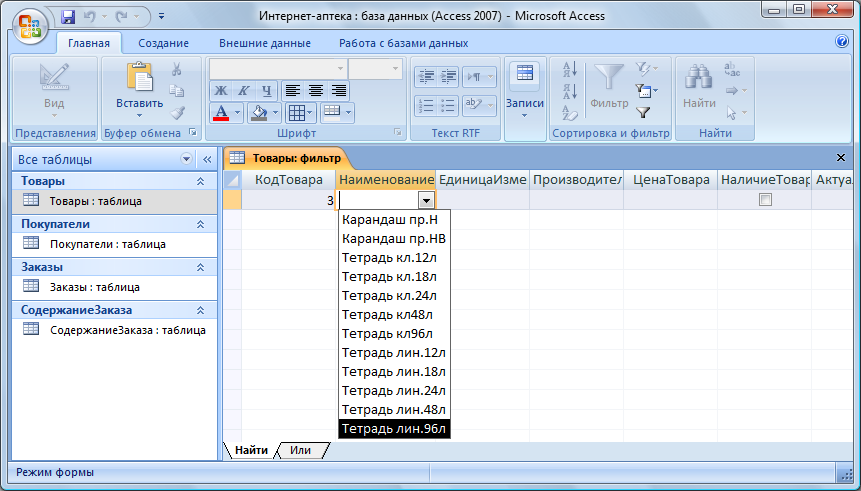The height and width of the screenshot is (491, 861).
Task: Open Microsoft Access help question mark
Action: click(x=842, y=41)
